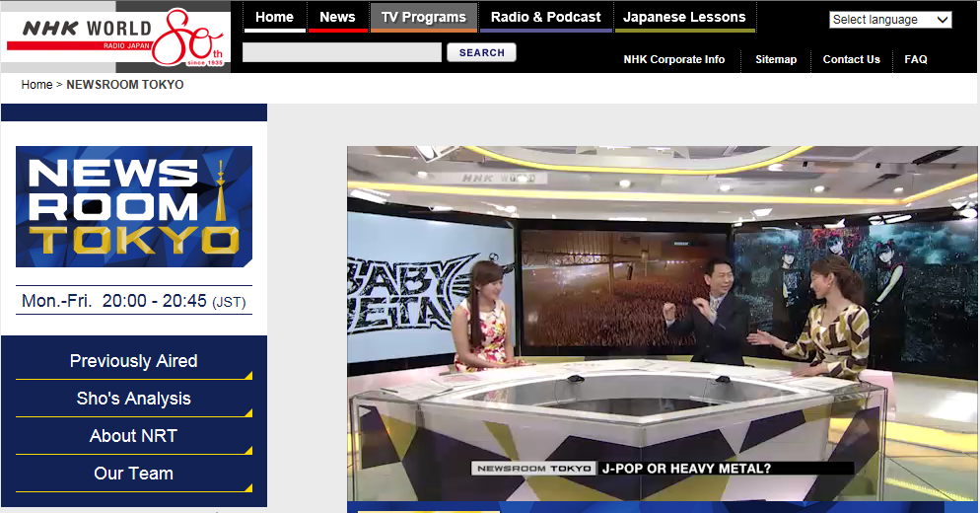Open the Home tab in navigation
The height and width of the screenshot is (513, 980).
pyautogui.click(x=274, y=18)
